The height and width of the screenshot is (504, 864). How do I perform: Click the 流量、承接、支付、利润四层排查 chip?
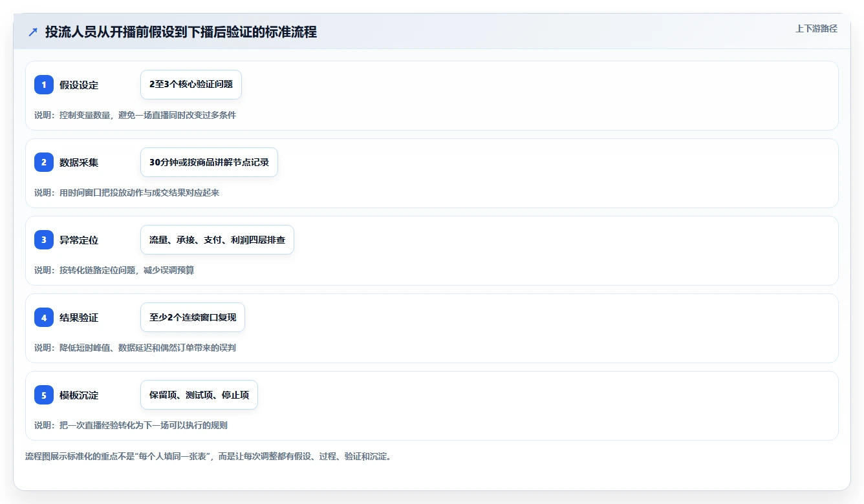[x=217, y=240]
